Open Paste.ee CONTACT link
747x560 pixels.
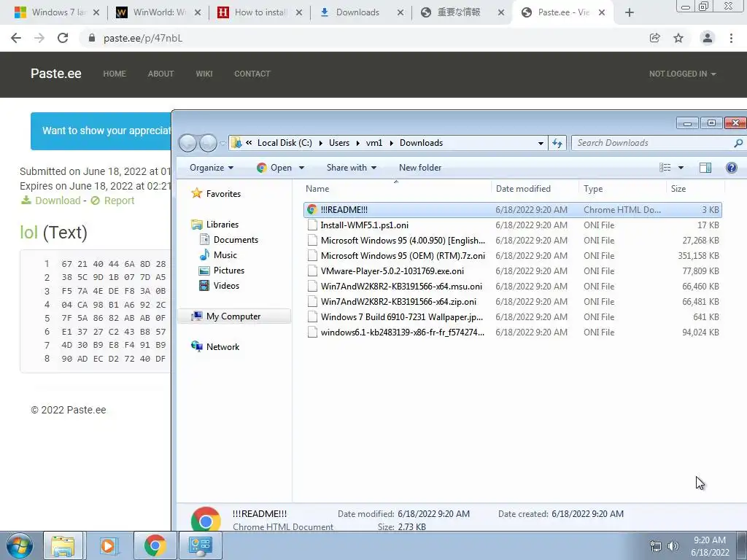point(252,74)
